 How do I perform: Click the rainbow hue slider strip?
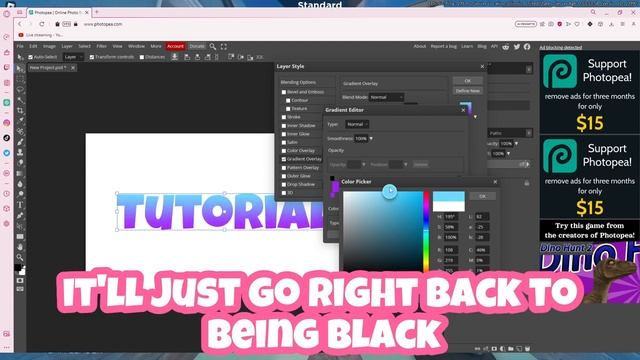click(426, 231)
